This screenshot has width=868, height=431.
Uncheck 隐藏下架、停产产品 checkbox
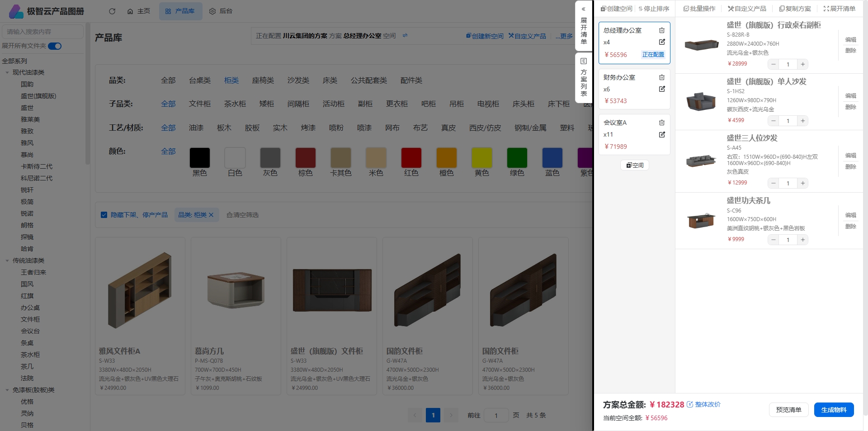104,215
